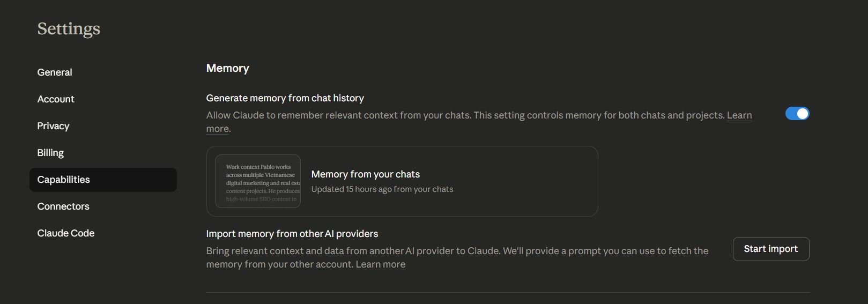The image size is (868, 304).
Task: Switch to Billing settings
Action: [x=50, y=153]
